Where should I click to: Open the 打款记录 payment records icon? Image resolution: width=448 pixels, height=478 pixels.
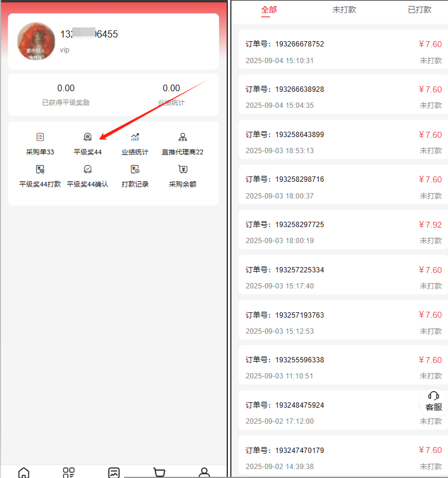point(135,169)
